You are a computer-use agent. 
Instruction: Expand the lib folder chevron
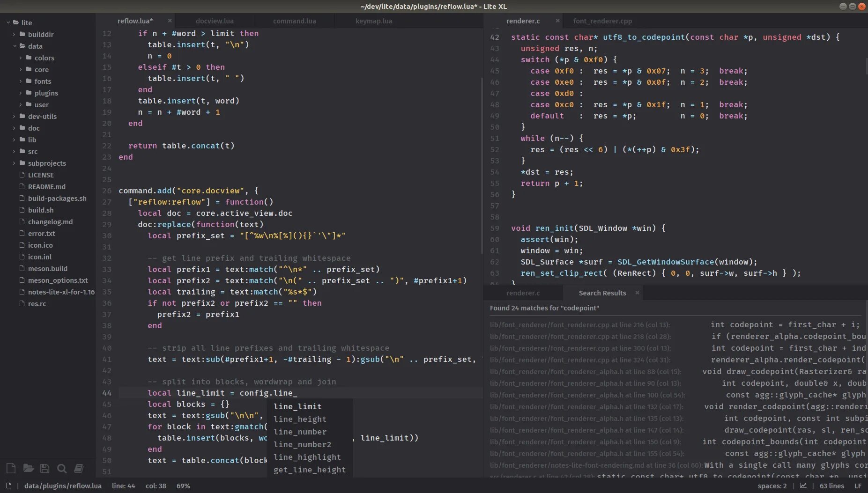coord(14,140)
